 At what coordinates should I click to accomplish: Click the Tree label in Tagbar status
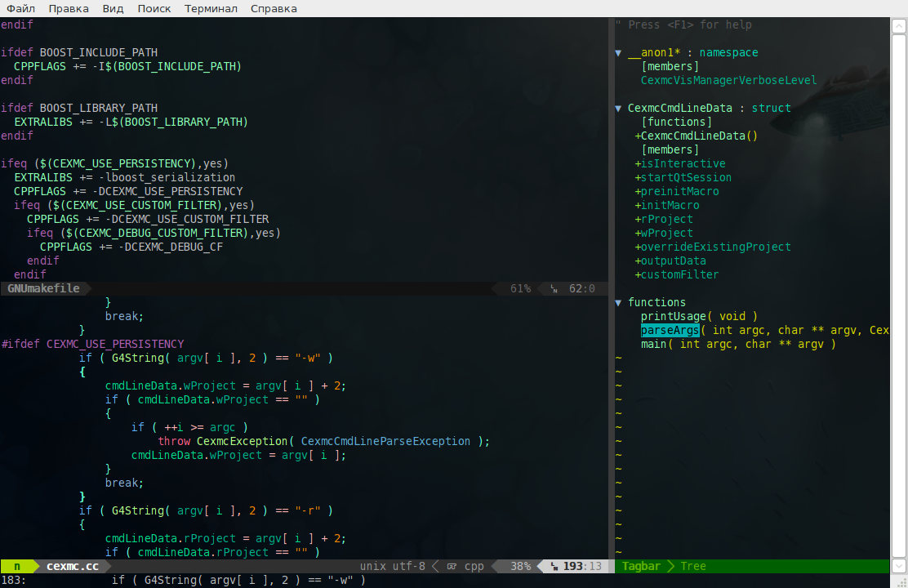pyautogui.click(x=693, y=567)
